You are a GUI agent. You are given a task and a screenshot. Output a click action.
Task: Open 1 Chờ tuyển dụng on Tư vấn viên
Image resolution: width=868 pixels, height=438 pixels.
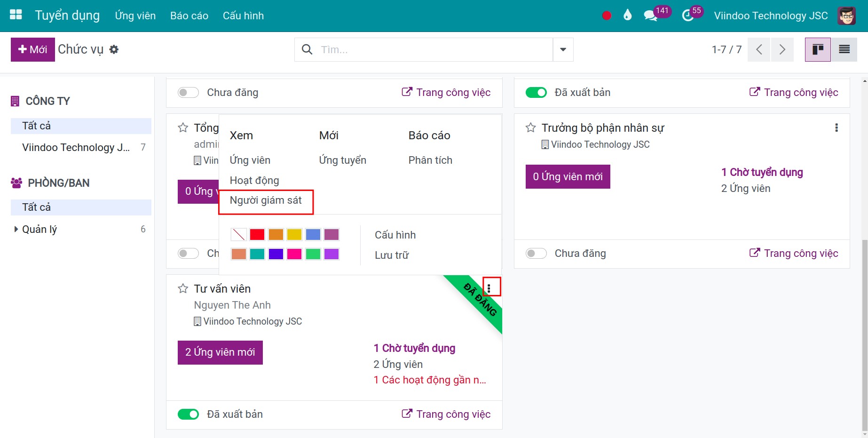coord(414,348)
